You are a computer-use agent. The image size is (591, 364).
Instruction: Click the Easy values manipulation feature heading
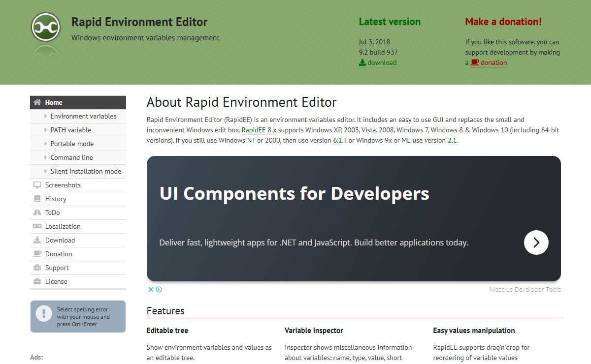click(474, 331)
